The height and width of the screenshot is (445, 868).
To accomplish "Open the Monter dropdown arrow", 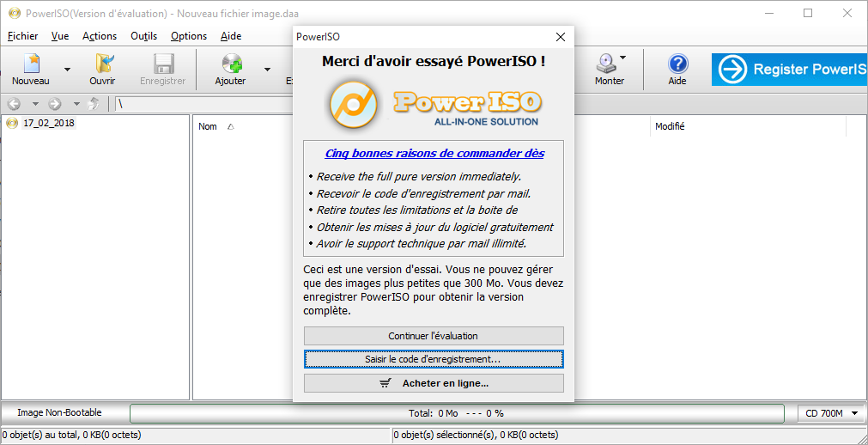I will [x=622, y=58].
